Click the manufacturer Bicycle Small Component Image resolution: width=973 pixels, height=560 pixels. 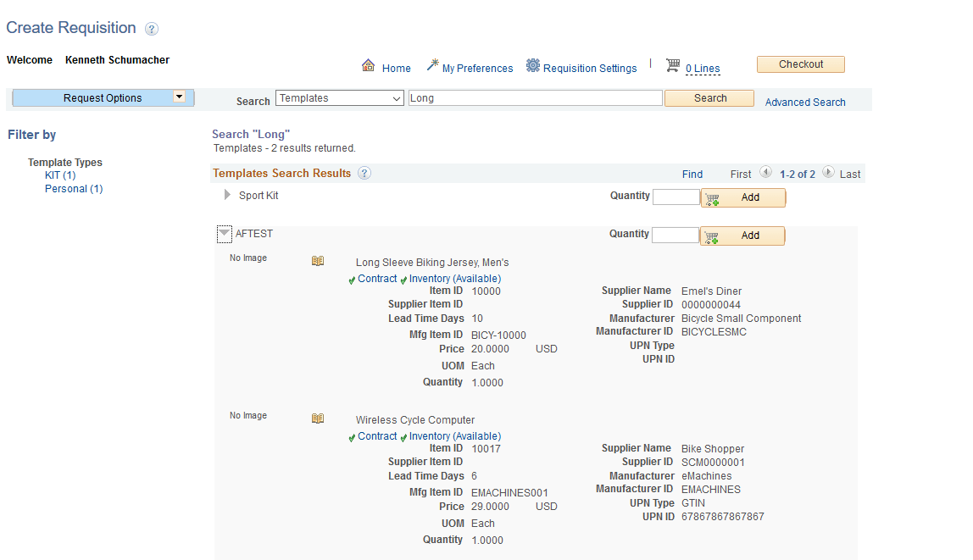pyautogui.click(x=742, y=319)
